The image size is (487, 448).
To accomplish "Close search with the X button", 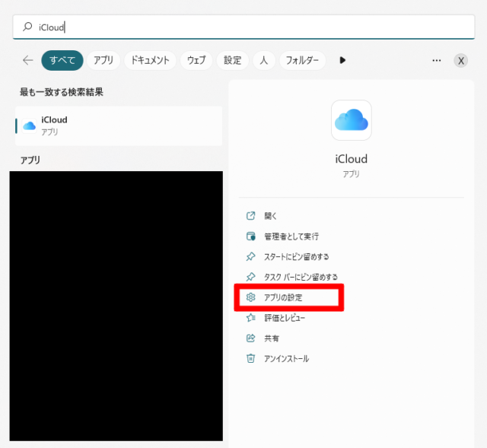I will click(461, 61).
